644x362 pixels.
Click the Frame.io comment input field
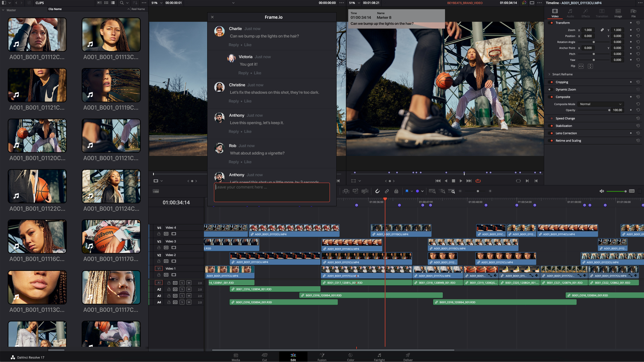pyautogui.click(x=272, y=192)
